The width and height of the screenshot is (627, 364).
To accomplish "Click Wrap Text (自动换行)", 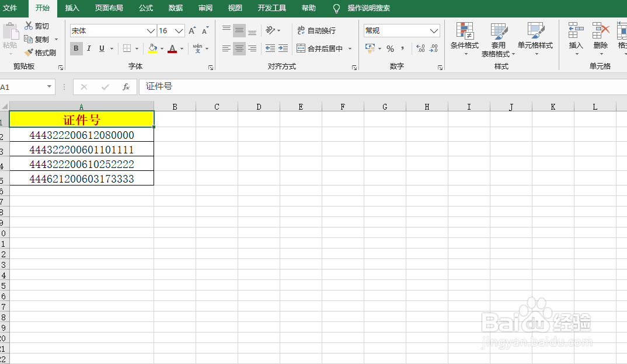I will [316, 30].
